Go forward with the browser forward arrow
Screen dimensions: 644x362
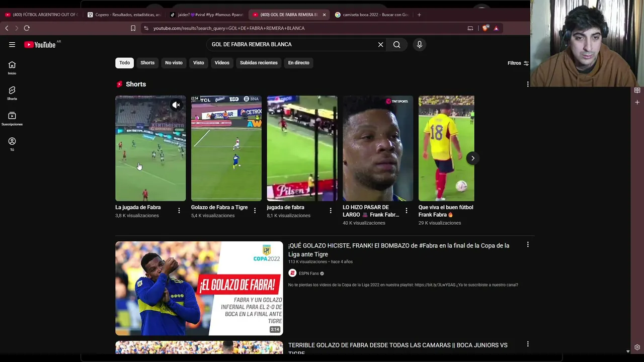[16, 28]
